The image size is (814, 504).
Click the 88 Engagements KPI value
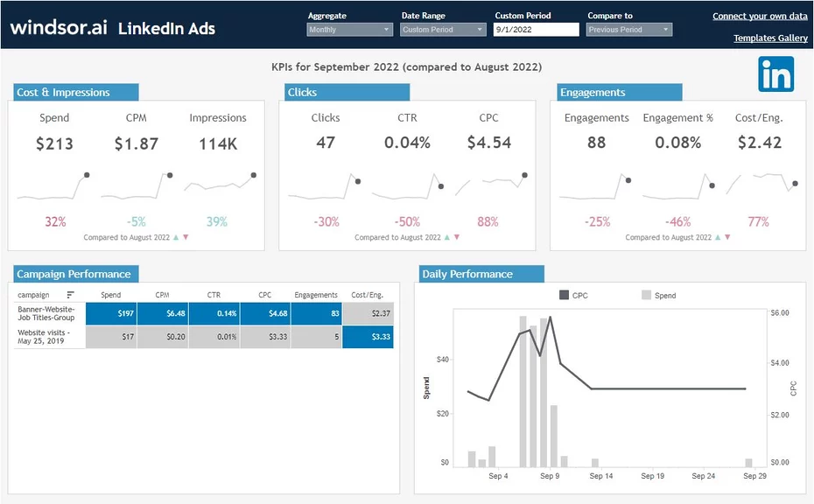(596, 143)
